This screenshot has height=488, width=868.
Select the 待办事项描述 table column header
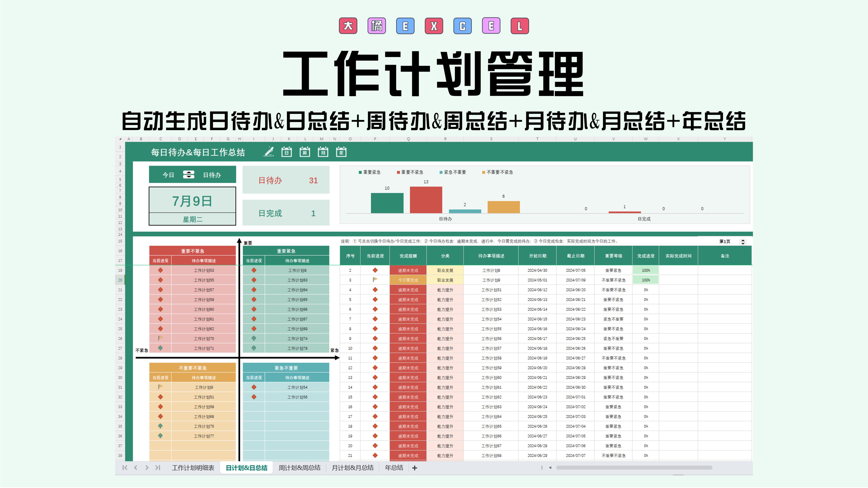tap(491, 256)
